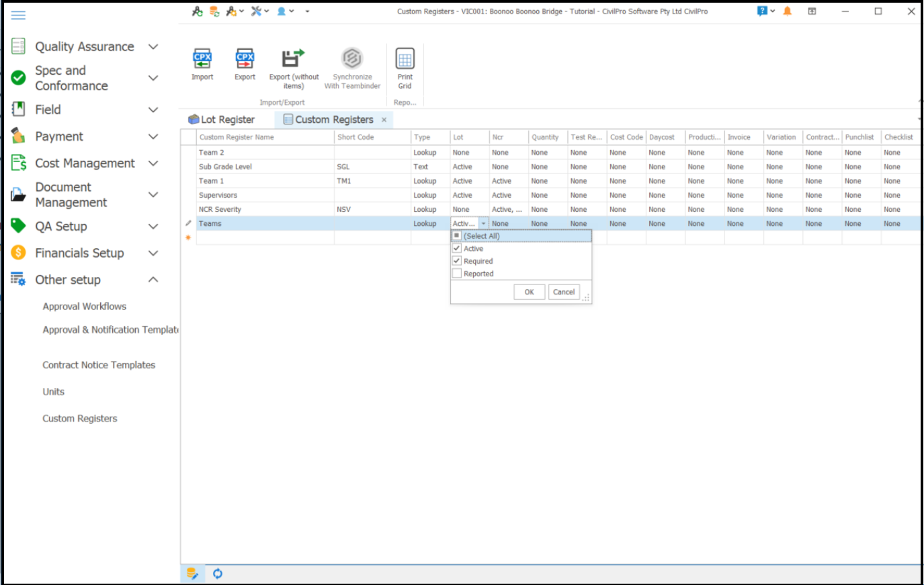Close the Custom Registers tab
924x585 pixels.
coord(384,120)
